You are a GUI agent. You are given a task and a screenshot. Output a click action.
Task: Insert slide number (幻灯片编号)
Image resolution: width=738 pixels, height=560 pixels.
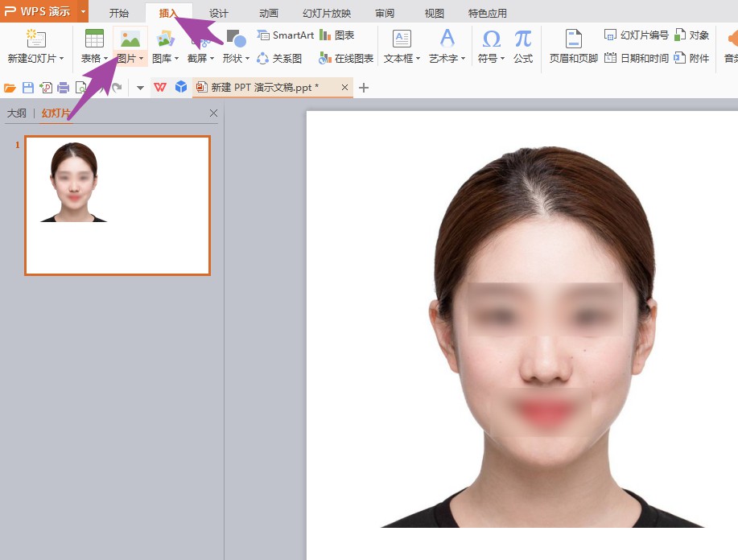pyautogui.click(x=637, y=35)
